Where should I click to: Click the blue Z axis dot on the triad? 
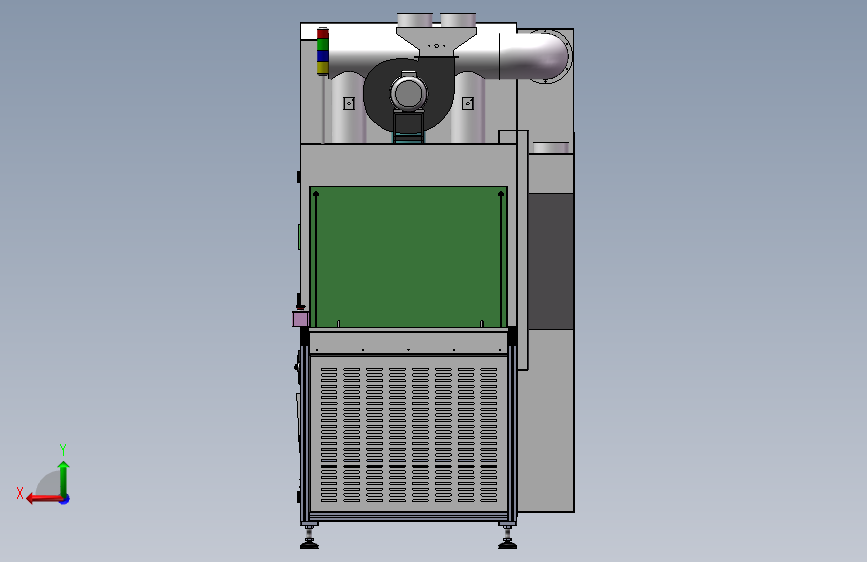(x=65, y=499)
